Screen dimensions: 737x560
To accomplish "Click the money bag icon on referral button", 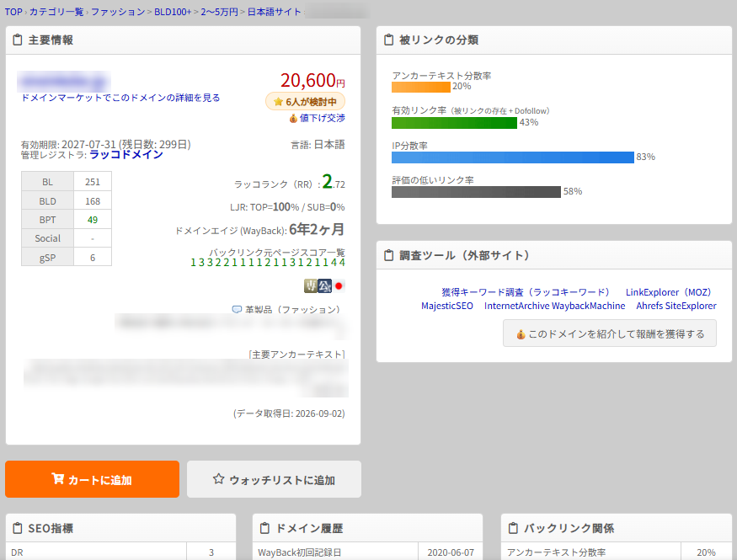I will [521, 334].
